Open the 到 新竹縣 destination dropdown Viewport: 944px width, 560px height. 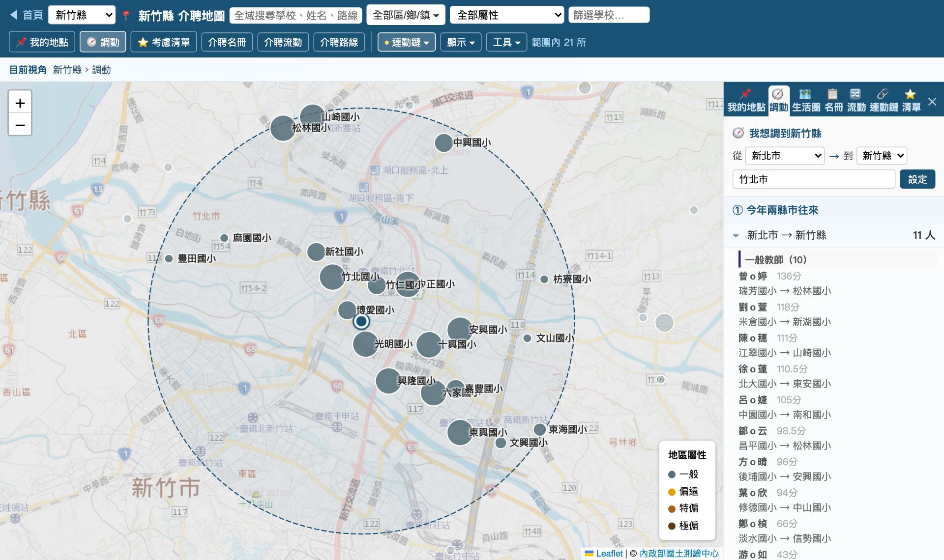click(x=882, y=156)
